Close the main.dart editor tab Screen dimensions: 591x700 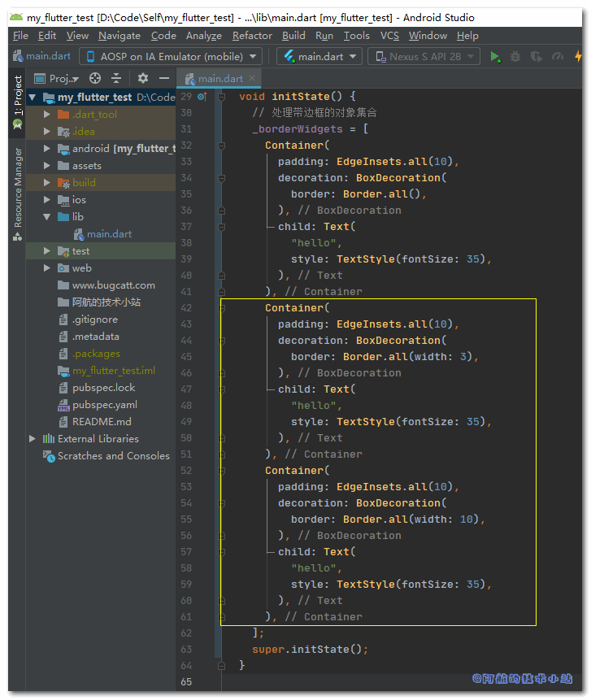253,79
